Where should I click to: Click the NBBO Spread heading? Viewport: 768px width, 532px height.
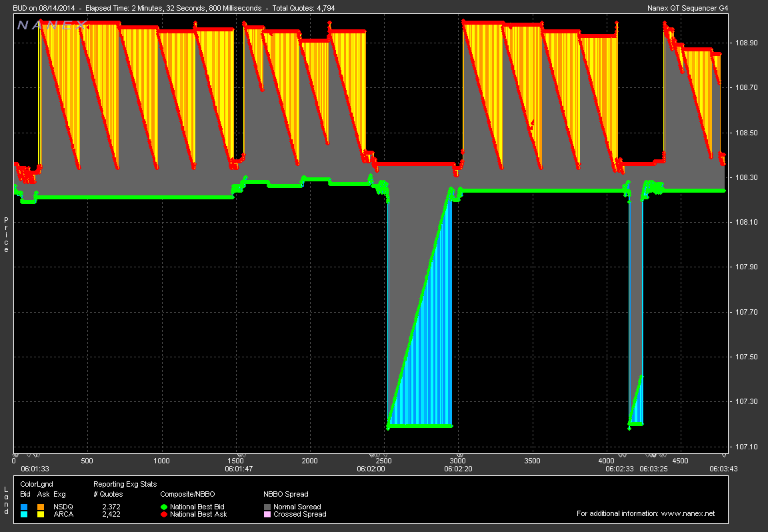coord(286,494)
